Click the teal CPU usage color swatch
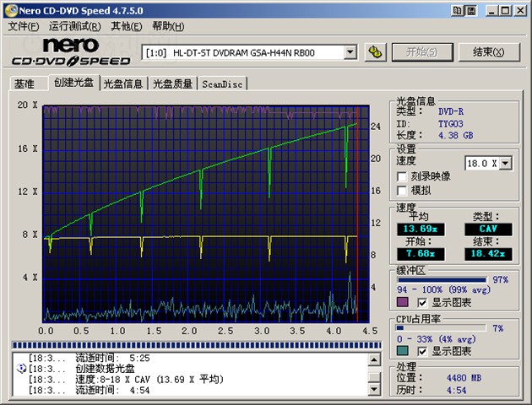Image resolution: width=532 pixels, height=405 pixels. pyautogui.click(x=403, y=351)
